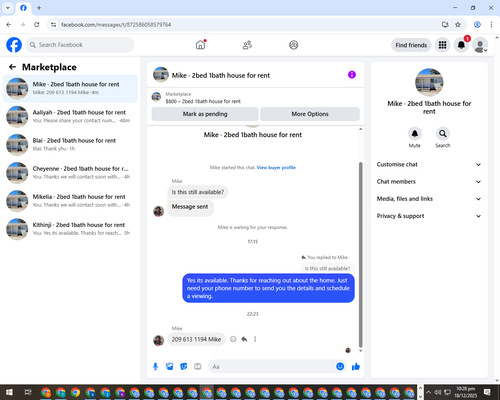500x400 pixels.
Task: Open the Facebook logo home link
Action: [14, 45]
